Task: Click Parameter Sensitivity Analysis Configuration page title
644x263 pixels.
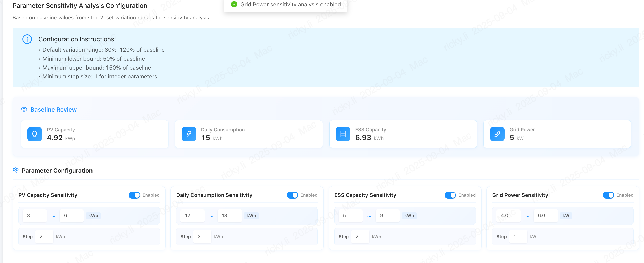Action: (x=80, y=6)
